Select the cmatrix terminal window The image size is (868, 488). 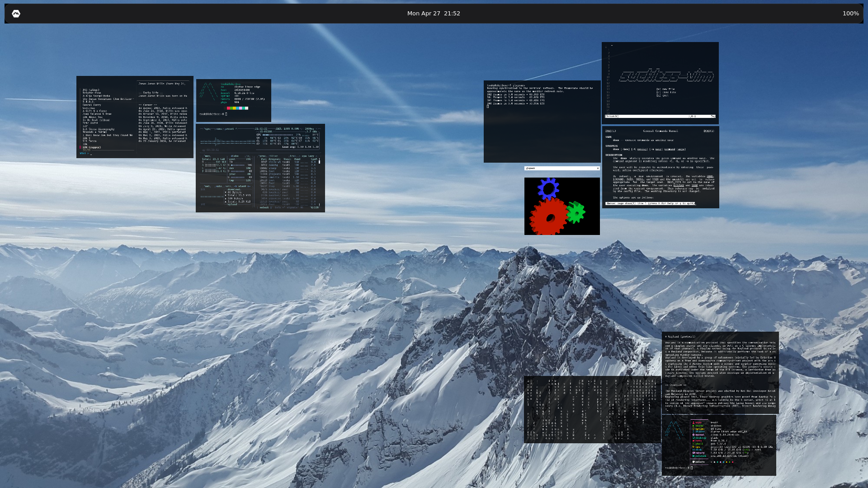[x=592, y=409]
